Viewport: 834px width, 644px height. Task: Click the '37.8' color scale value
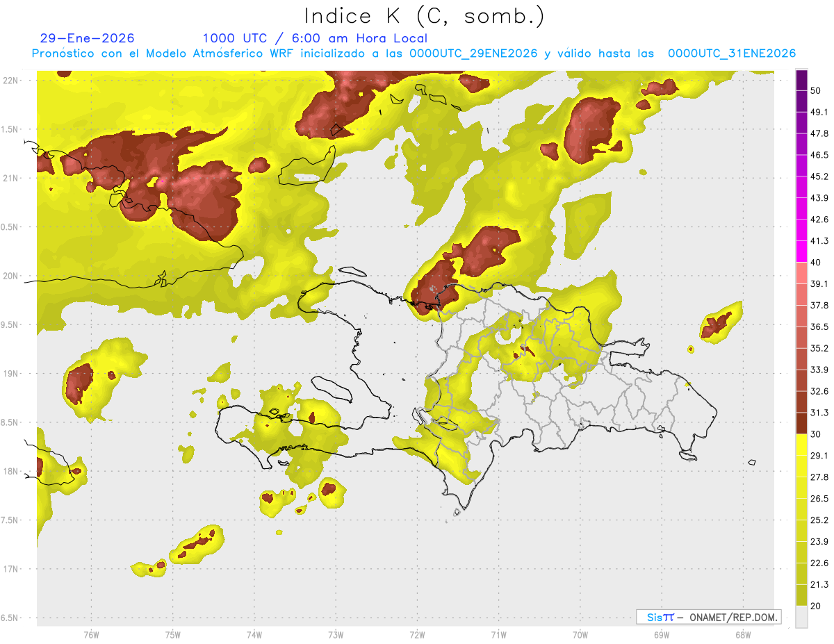pos(819,305)
